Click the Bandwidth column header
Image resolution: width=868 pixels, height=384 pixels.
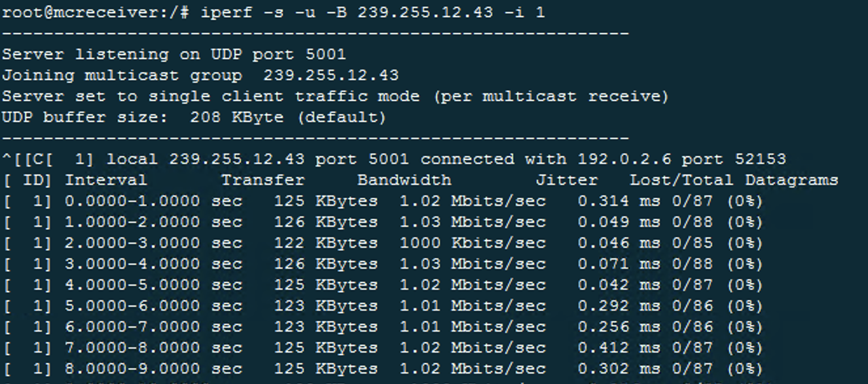[x=404, y=180]
